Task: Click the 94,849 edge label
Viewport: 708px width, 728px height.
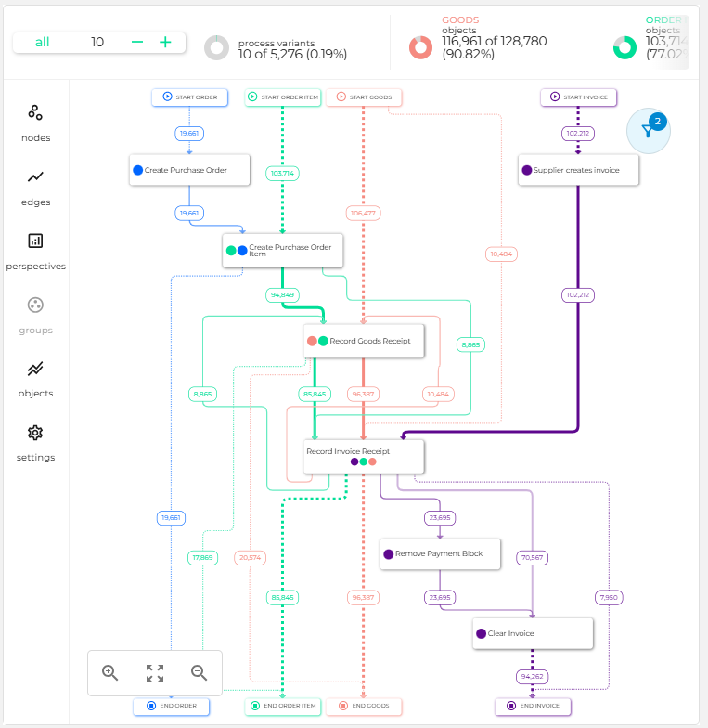Action: 282,295
